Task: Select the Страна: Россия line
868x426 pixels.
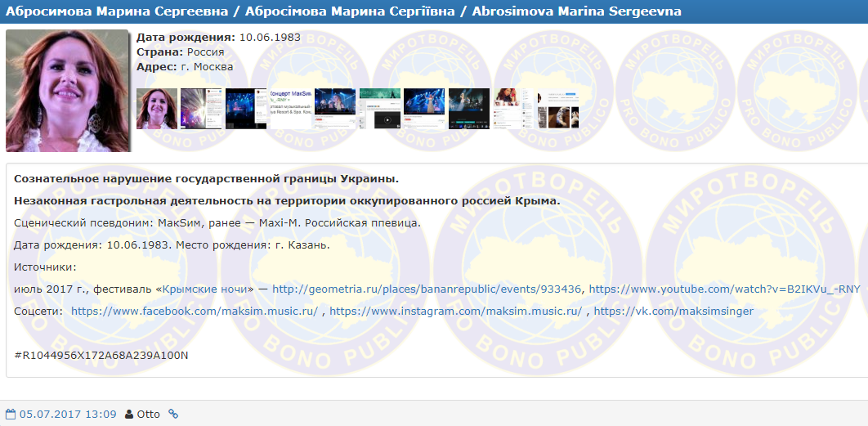Action: (x=180, y=52)
